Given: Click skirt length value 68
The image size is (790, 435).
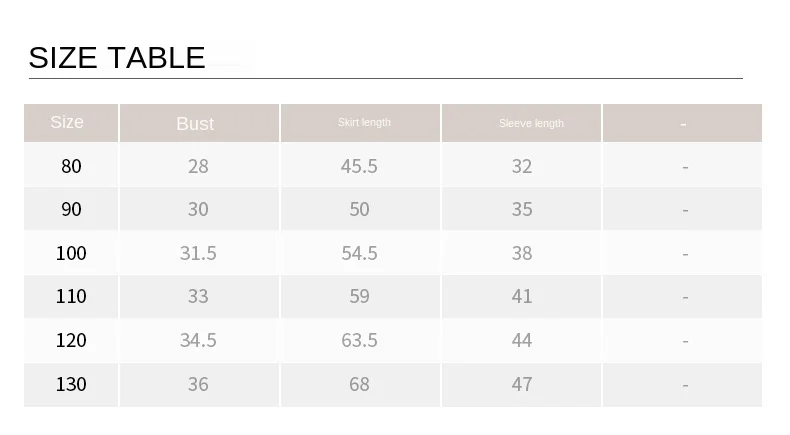Looking at the screenshot, I should (359, 384).
